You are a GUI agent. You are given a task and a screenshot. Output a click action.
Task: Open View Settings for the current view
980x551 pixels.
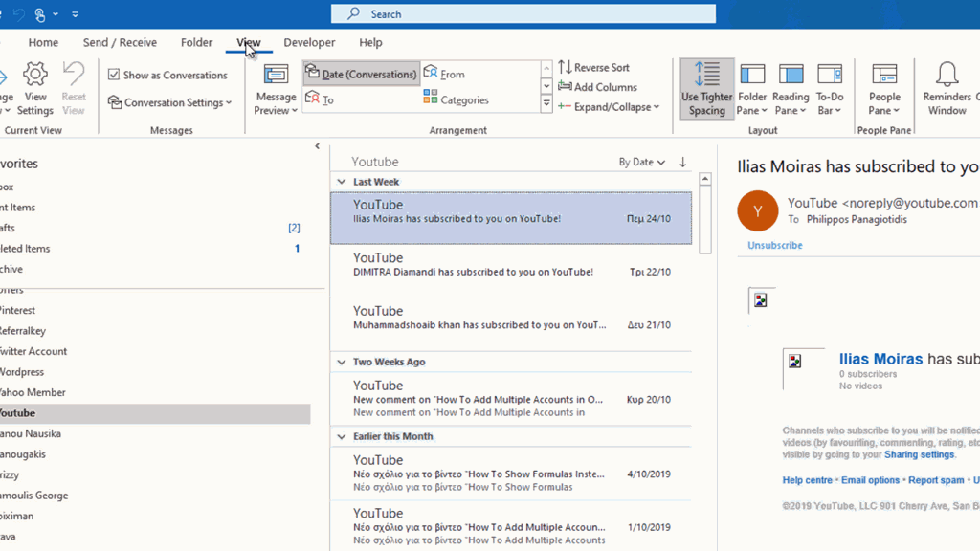pos(35,91)
